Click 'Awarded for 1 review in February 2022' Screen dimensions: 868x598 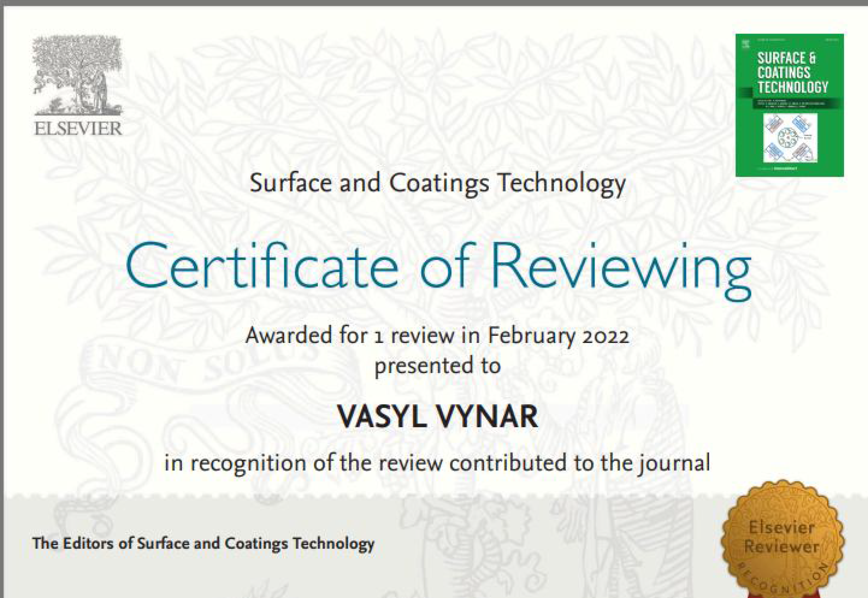tap(437, 335)
